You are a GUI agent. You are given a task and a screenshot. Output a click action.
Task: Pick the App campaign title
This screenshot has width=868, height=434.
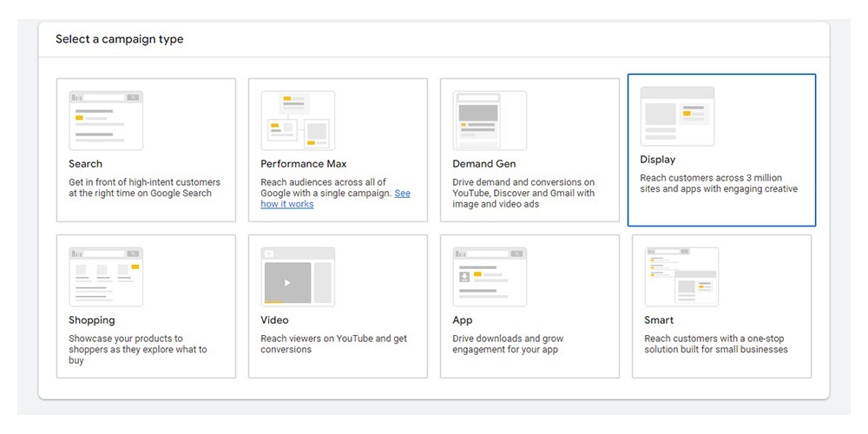[463, 320]
